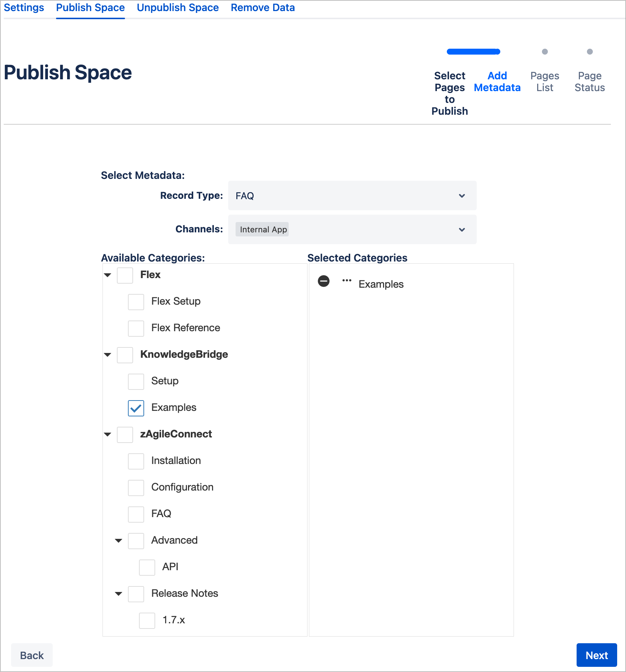
Task: Click the Next button
Action: [596, 655]
